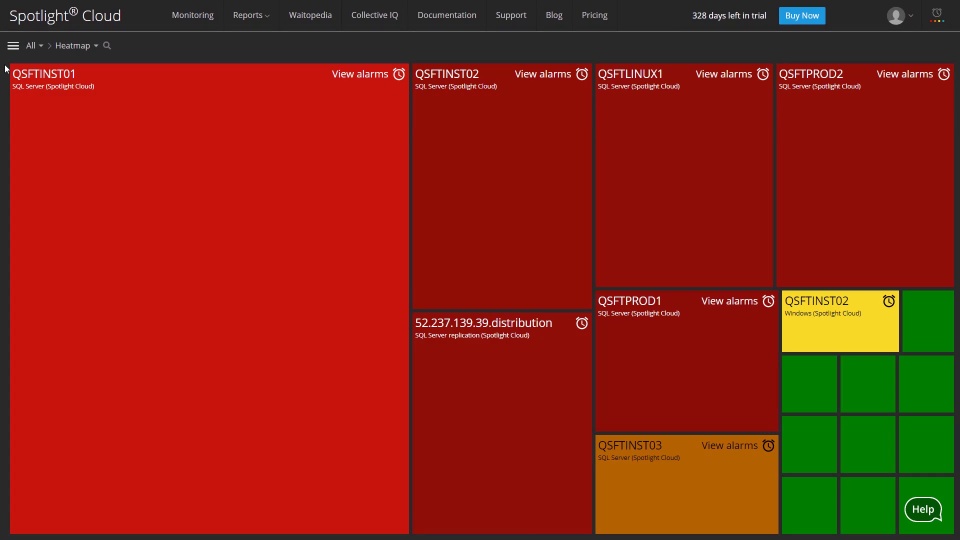The image size is (960, 540).
Task: Click alarm clock icon on QSFTINST02 SQL Server tile
Action: point(582,74)
